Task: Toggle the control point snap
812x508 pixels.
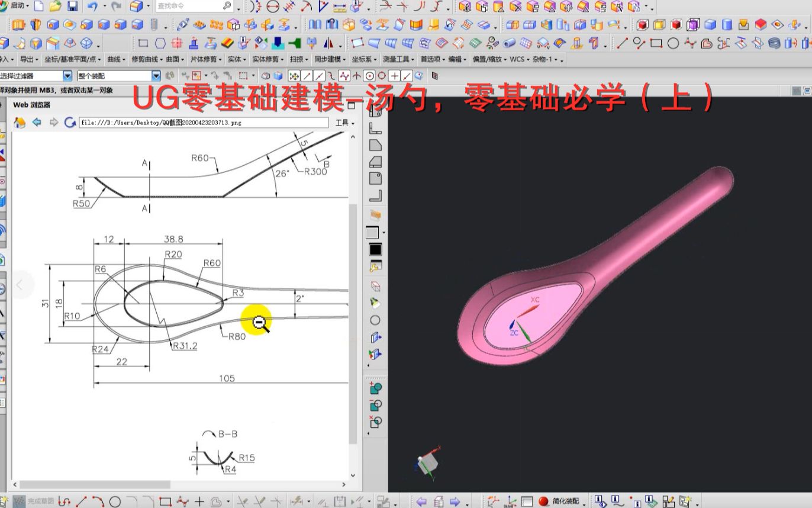Action: (x=331, y=76)
